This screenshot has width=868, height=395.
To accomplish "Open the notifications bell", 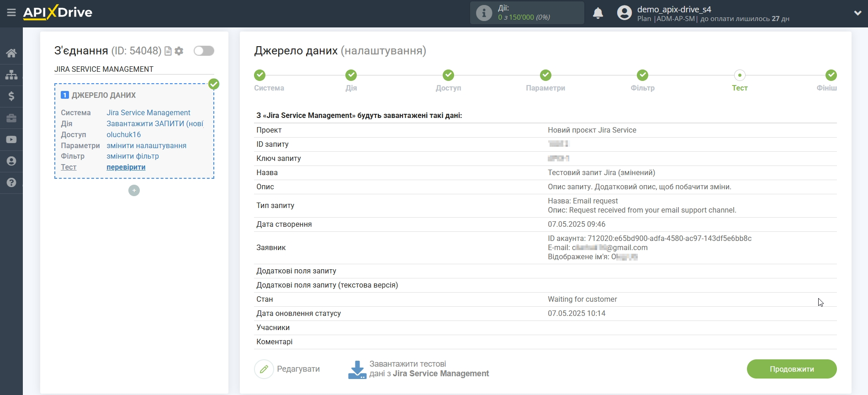I will (x=598, y=13).
